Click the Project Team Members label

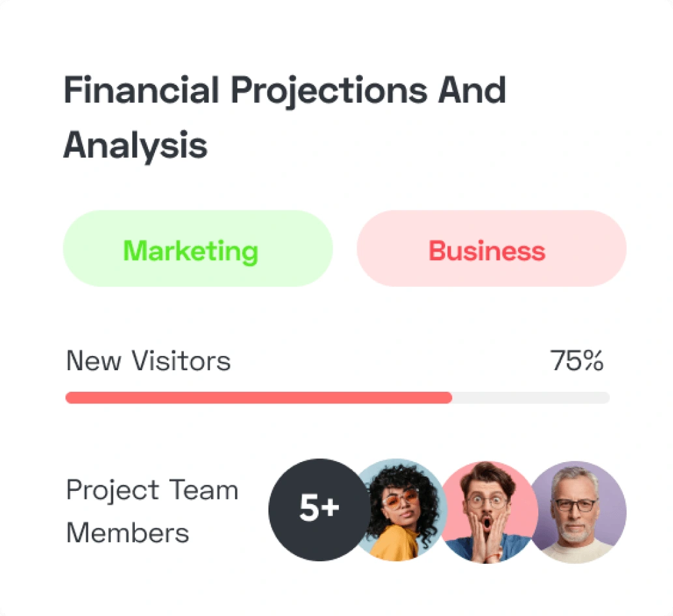[x=152, y=511]
